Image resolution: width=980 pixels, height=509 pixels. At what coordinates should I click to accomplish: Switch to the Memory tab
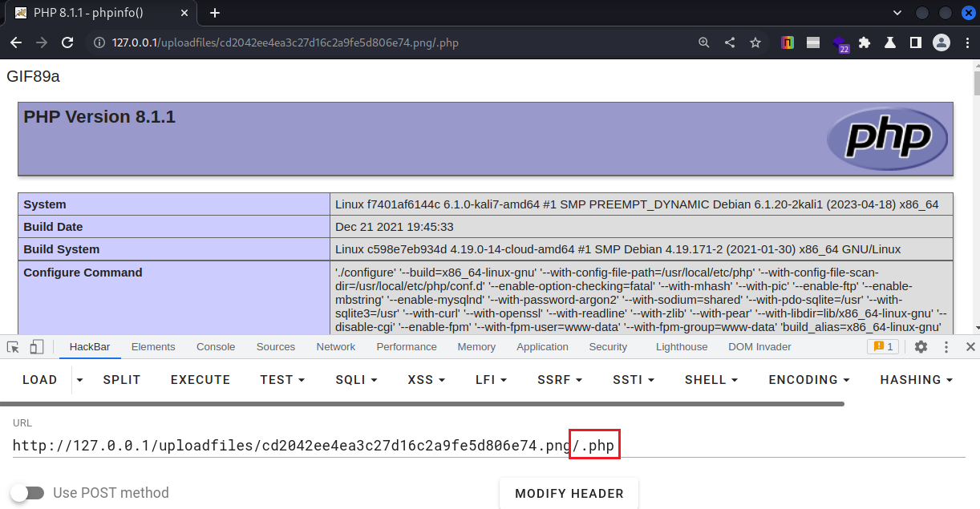point(476,347)
